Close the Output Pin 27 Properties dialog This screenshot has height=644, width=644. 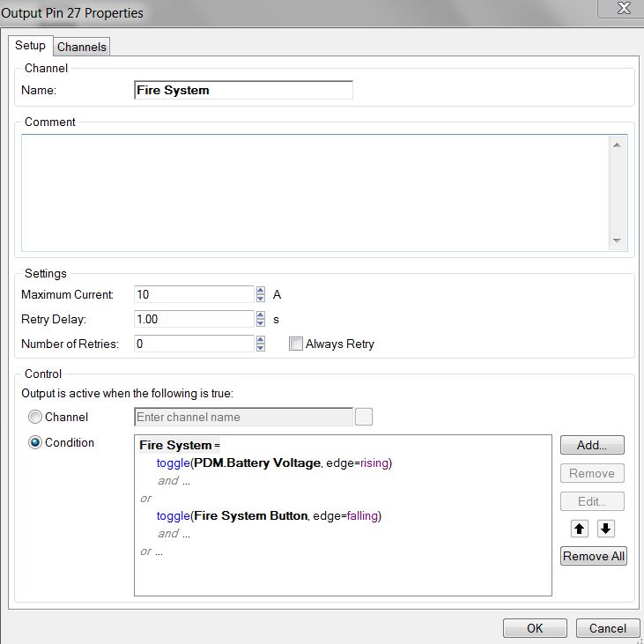(x=625, y=9)
